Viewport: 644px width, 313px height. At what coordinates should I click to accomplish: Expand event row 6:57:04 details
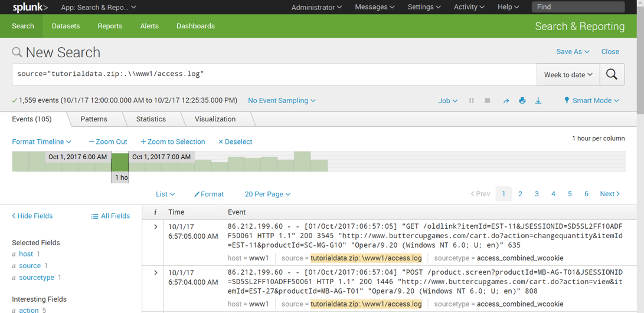[x=155, y=272]
